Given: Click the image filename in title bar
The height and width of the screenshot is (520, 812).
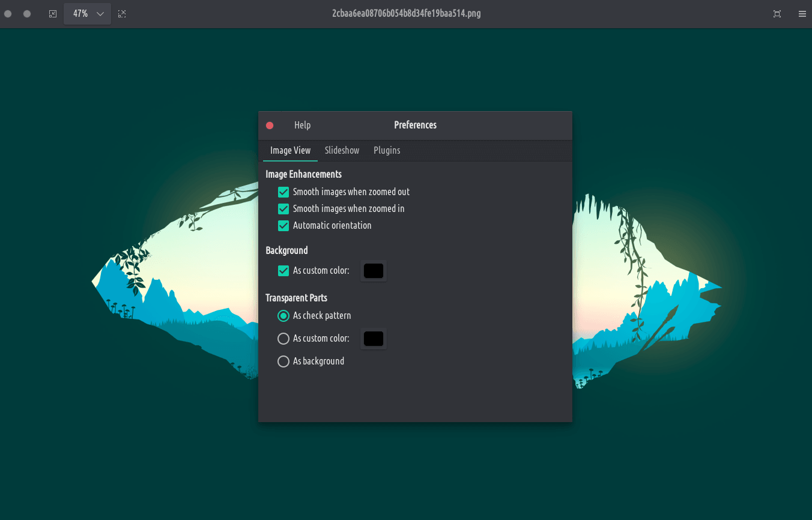Looking at the screenshot, I should pyautogui.click(x=406, y=14).
